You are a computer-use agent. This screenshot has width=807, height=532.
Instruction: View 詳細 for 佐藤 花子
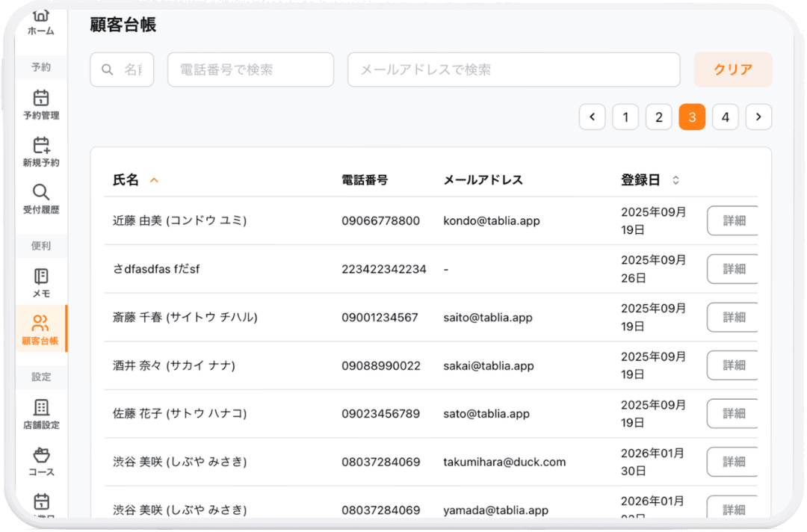point(732,413)
